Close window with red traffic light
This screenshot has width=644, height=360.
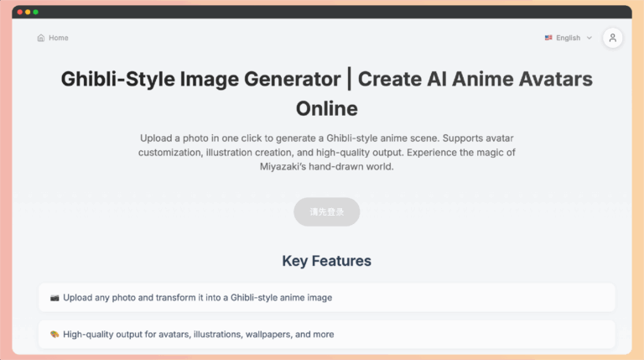coord(20,12)
